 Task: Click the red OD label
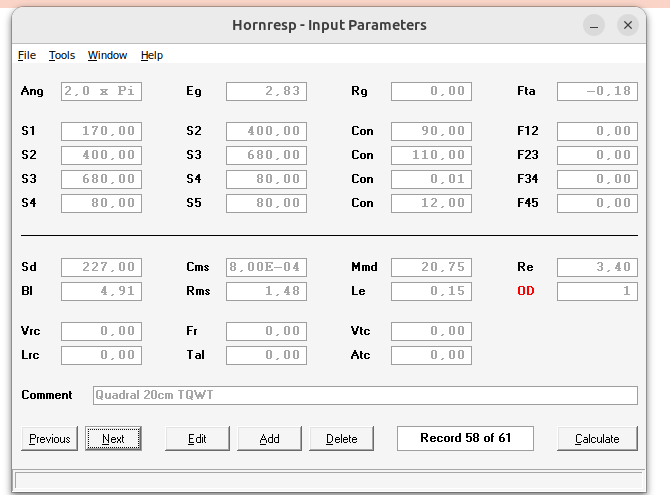(x=526, y=292)
